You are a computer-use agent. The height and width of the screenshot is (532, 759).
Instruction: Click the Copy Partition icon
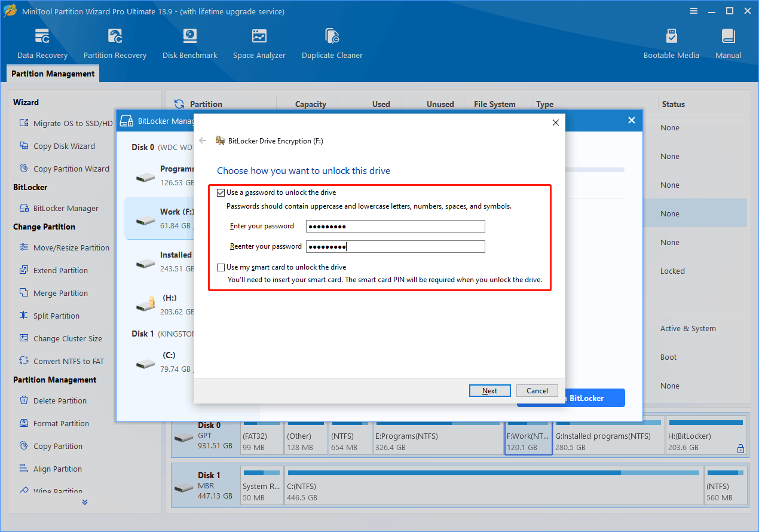tap(24, 446)
